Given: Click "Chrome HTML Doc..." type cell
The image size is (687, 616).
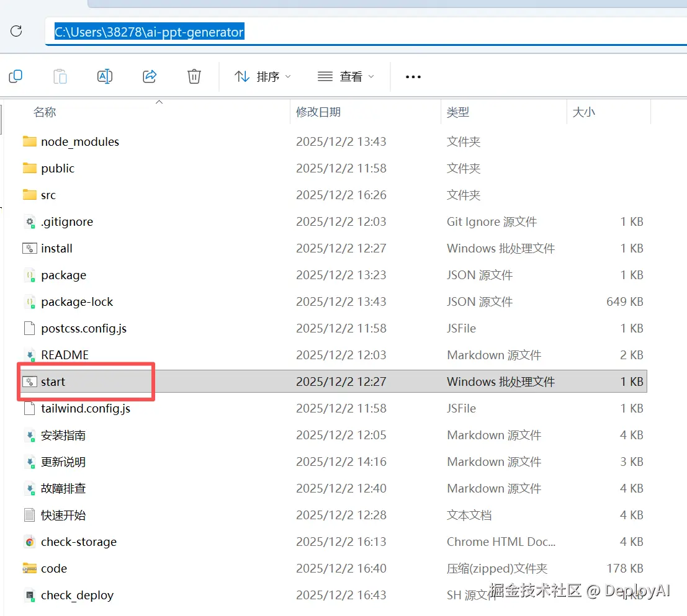Looking at the screenshot, I should coord(501,542).
